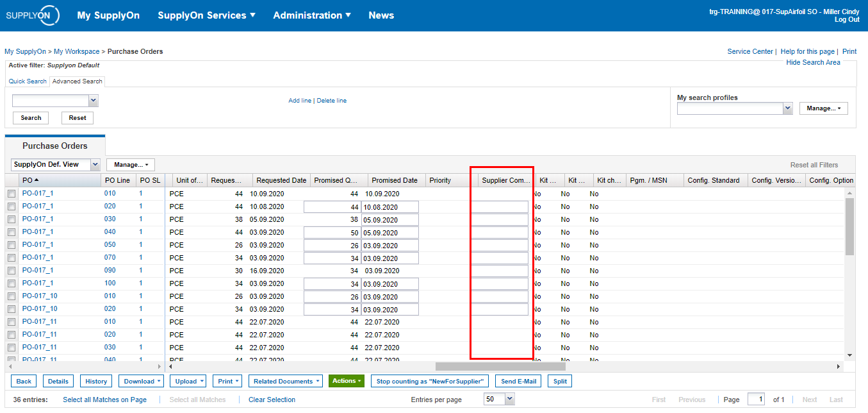868x413 pixels.
Task: Click Send E-Mail button
Action: pyautogui.click(x=518, y=381)
